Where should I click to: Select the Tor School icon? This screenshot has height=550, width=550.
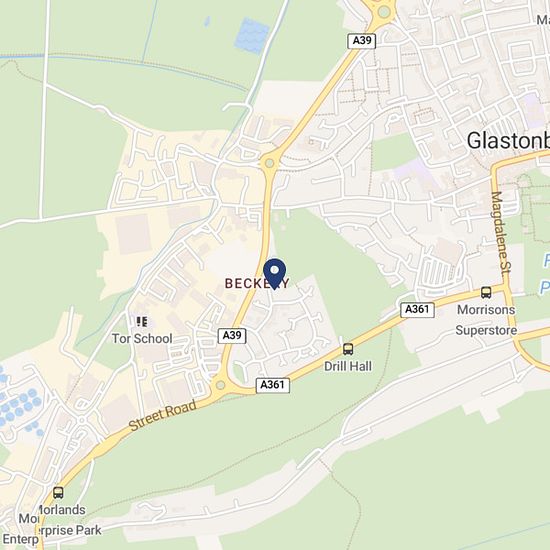(142, 322)
